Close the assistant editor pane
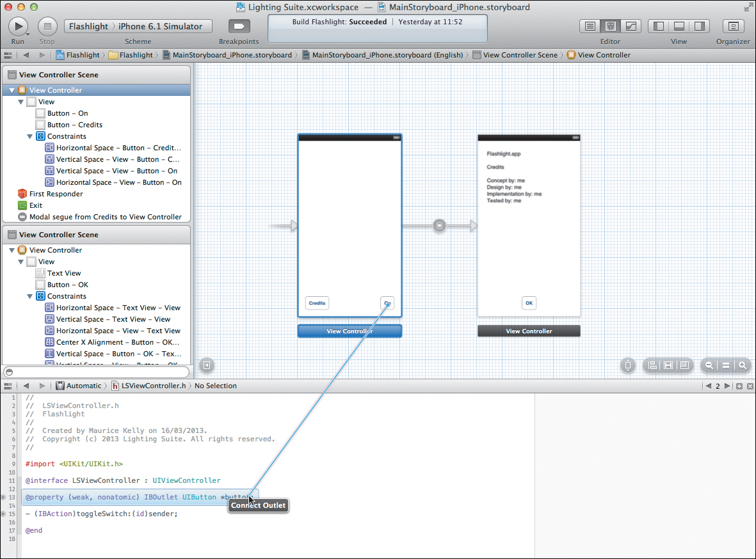Image resolution: width=756 pixels, height=559 pixels. [x=750, y=386]
